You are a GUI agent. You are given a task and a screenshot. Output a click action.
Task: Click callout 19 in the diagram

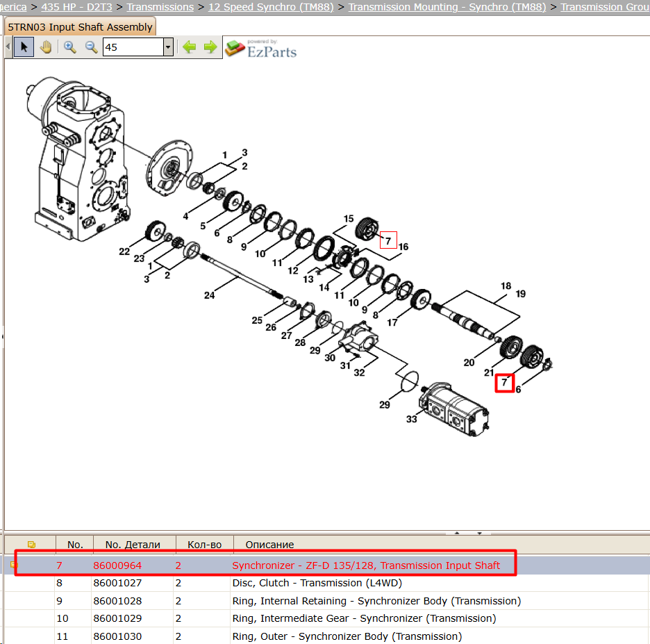pos(521,294)
